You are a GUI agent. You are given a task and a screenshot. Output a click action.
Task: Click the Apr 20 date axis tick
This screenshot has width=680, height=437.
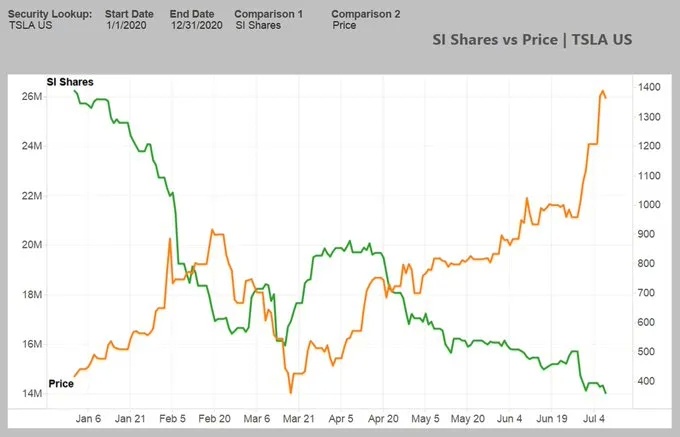(383, 419)
